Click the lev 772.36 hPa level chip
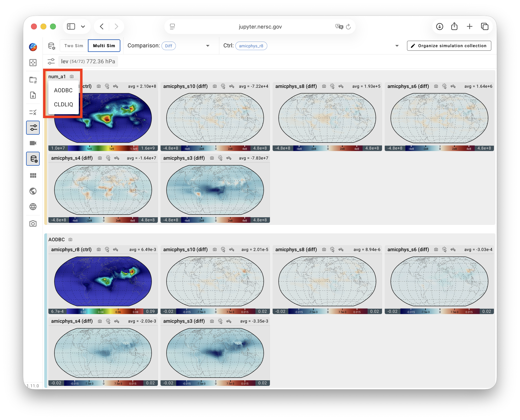 point(88,61)
